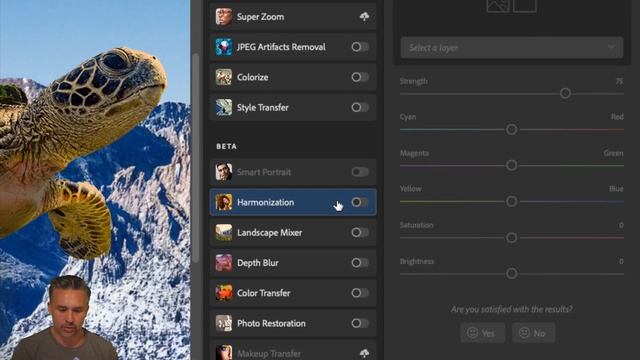Viewport: 640px width, 360px height.
Task: Click the Smart Portrait filter label
Action: 264,172
